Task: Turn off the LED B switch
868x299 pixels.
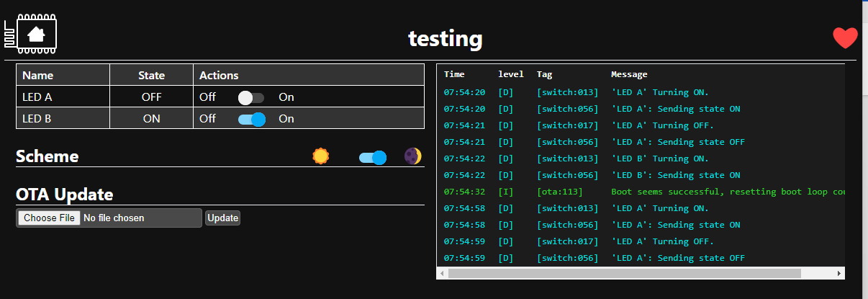Action: tap(252, 119)
